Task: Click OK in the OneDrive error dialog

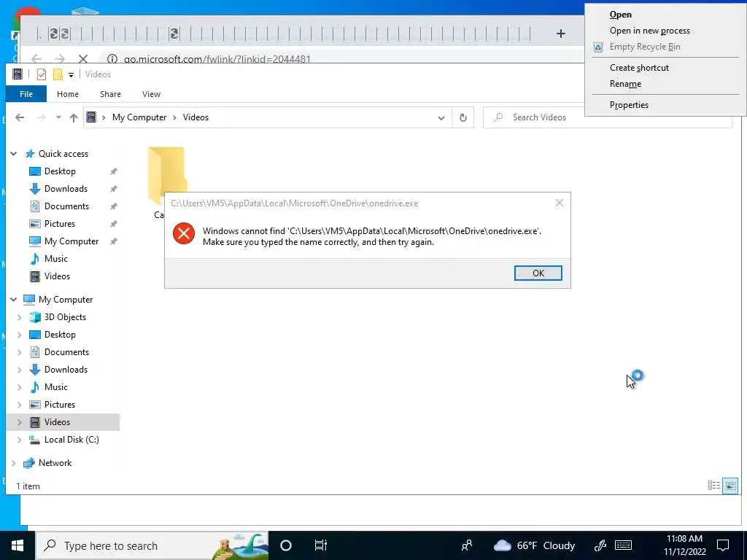Action: coord(538,273)
